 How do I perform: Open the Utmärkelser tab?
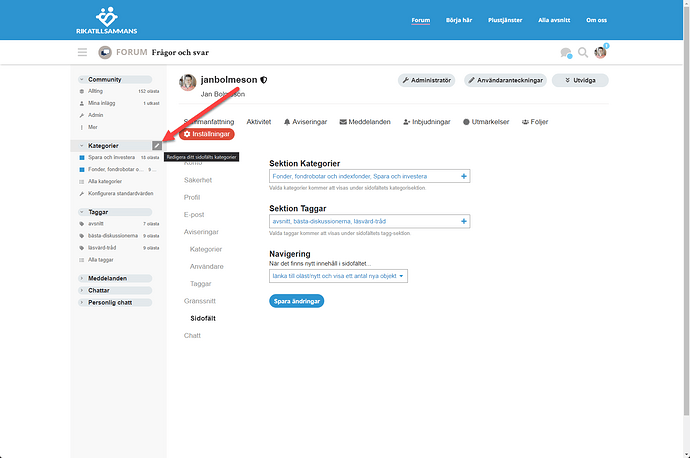pos(487,121)
